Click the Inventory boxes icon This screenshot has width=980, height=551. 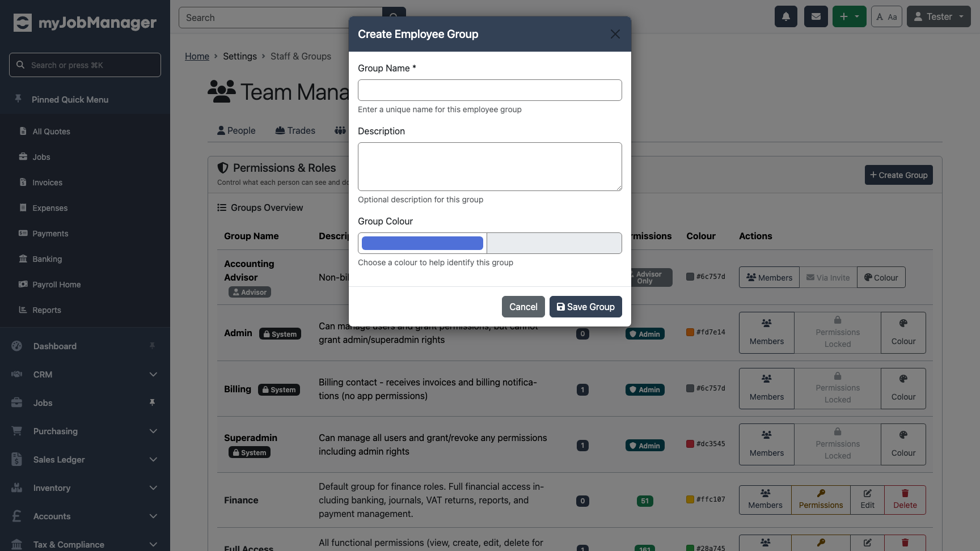click(17, 488)
